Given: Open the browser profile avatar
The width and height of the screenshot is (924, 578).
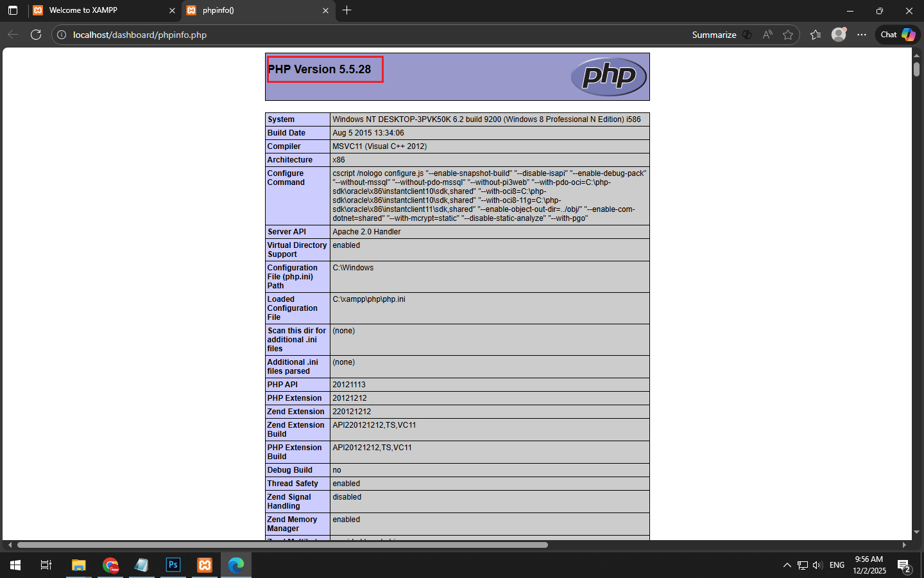Looking at the screenshot, I should [x=839, y=35].
